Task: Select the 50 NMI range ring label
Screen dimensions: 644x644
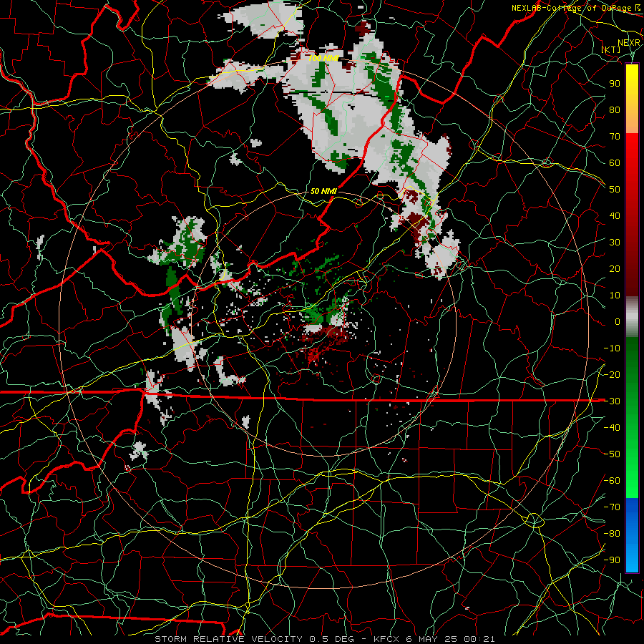Action: click(x=323, y=191)
